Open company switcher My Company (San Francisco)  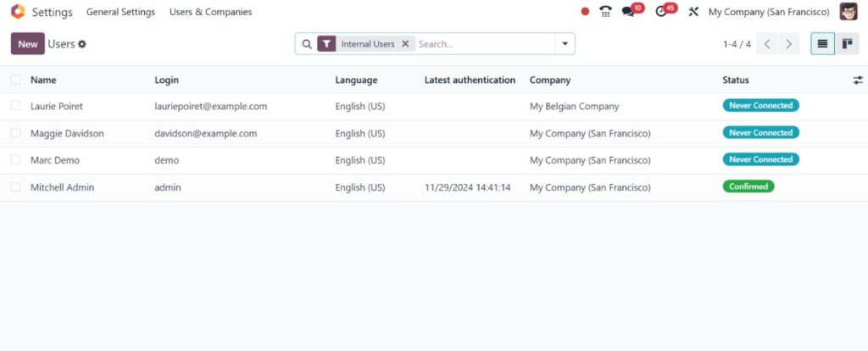coord(769,12)
